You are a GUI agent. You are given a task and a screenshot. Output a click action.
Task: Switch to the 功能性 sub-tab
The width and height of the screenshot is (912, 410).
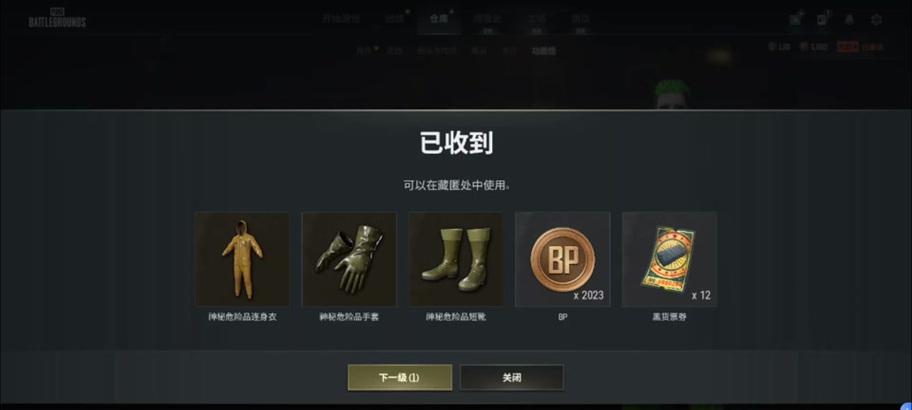coord(544,51)
